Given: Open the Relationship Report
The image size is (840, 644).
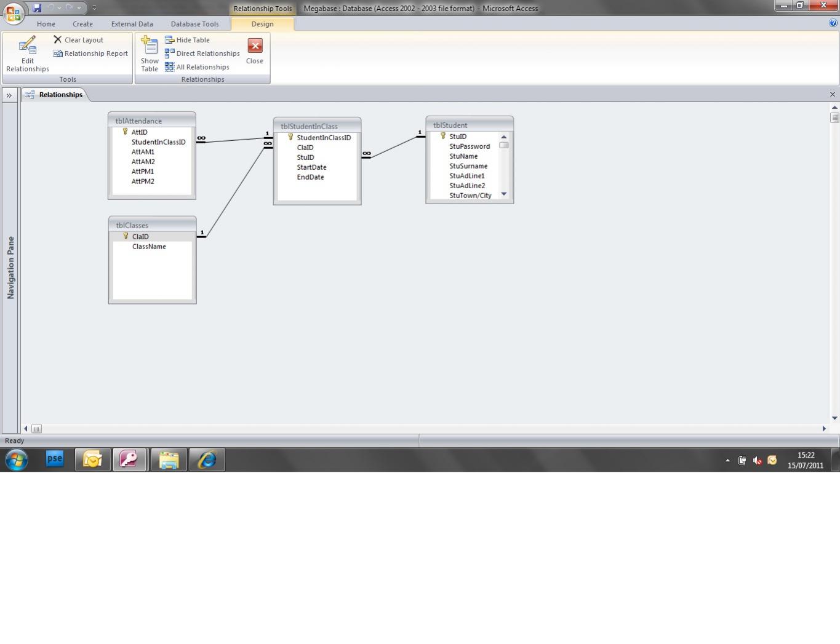Looking at the screenshot, I should (x=90, y=54).
